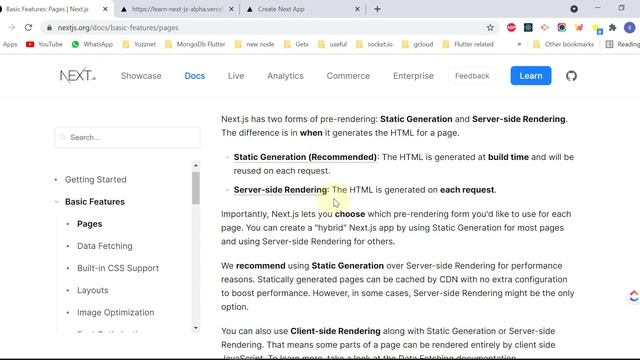Viewport: 640px width, 360px height.
Task: Switch to the learn-next-js-alpha tab
Action: 176,9
